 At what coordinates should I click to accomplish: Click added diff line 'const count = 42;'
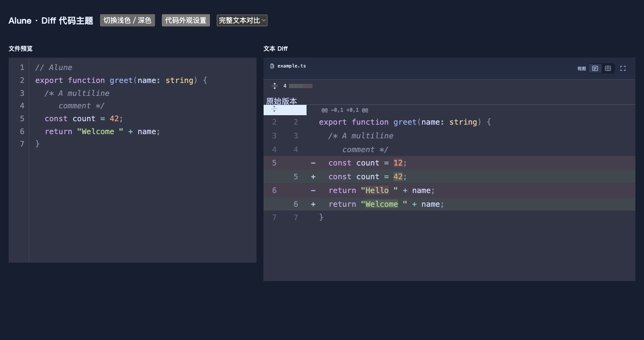click(450, 177)
